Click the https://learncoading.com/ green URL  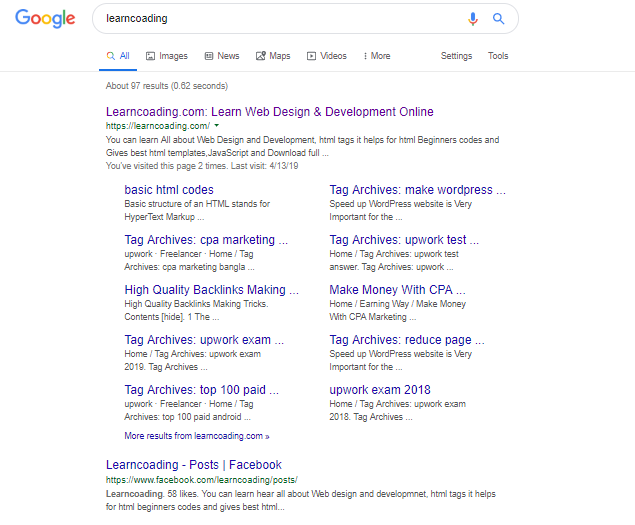pyautogui.click(x=158, y=126)
